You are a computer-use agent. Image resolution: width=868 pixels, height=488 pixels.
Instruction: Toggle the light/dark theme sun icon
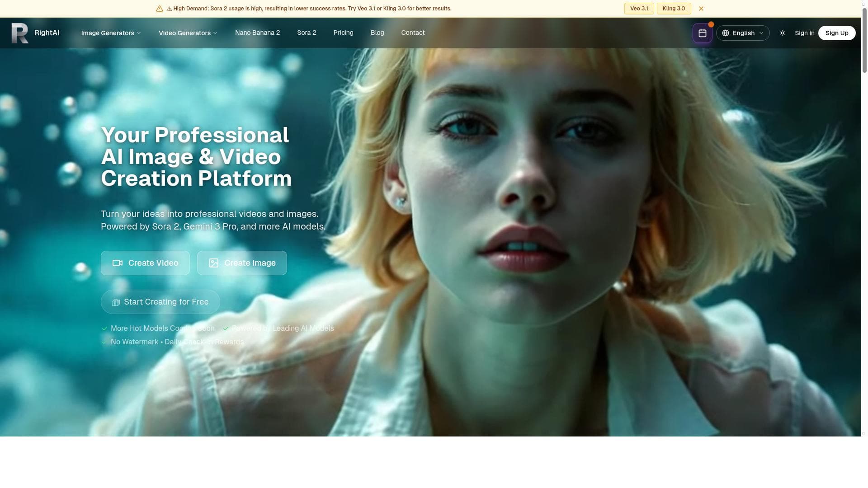(x=782, y=33)
